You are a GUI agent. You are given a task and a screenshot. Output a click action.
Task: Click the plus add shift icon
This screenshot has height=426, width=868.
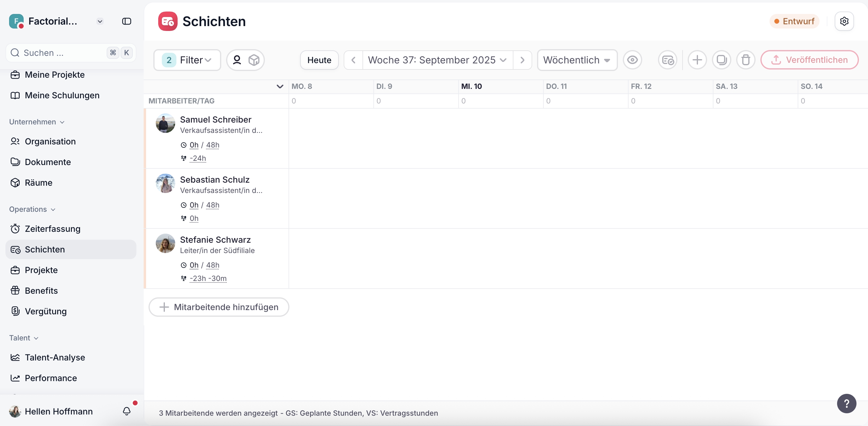point(697,60)
